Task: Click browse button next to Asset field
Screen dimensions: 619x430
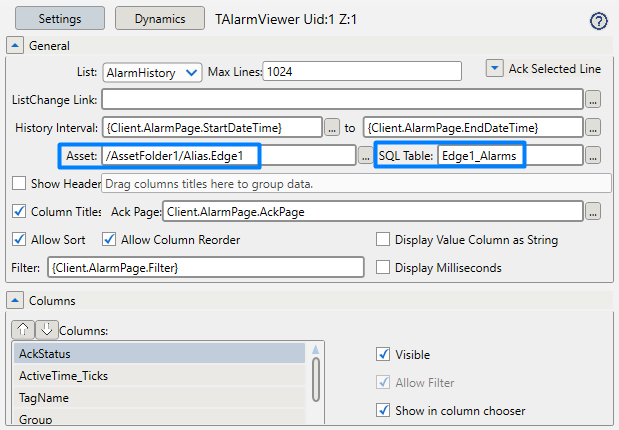Action: tap(365, 155)
